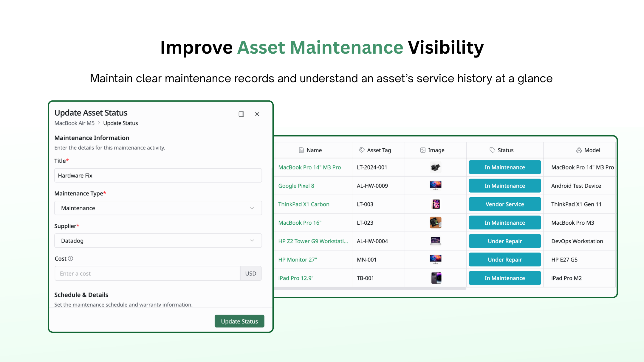Open the HP Z2 Tower G9 Workstation link
The image size is (644, 362).
click(x=313, y=241)
